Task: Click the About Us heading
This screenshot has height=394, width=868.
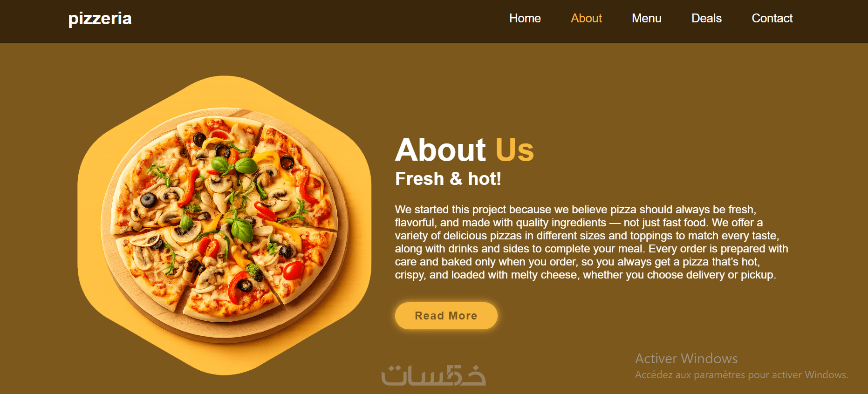Action: click(x=464, y=150)
